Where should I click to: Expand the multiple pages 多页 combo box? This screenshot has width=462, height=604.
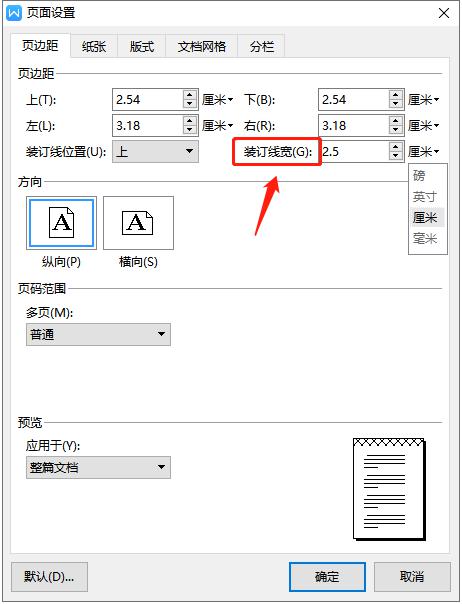pos(98,334)
